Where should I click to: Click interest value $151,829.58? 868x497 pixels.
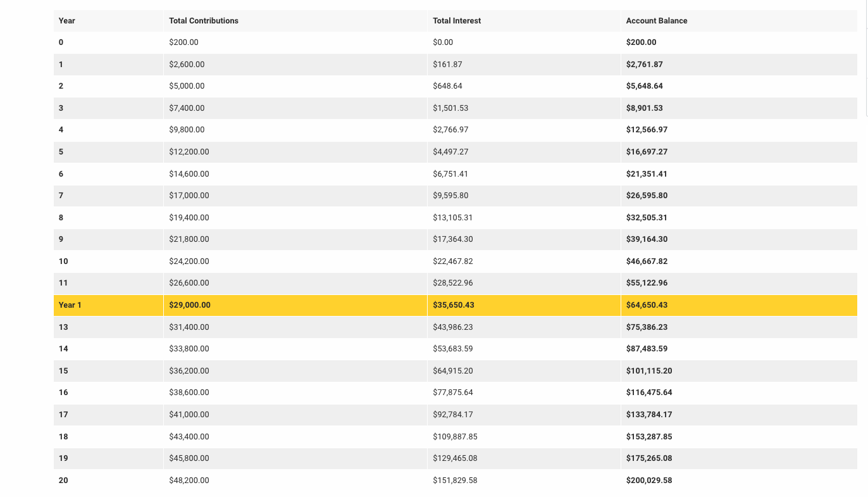(x=455, y=481)
